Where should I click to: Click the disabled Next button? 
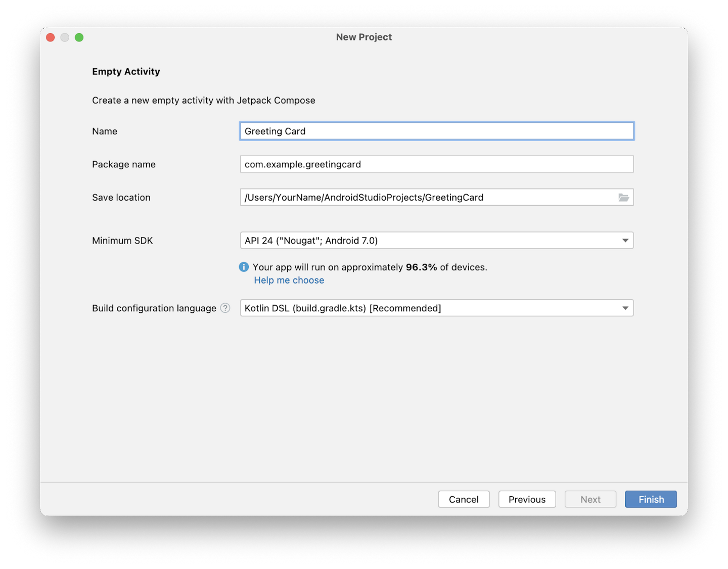click(590, 499)
